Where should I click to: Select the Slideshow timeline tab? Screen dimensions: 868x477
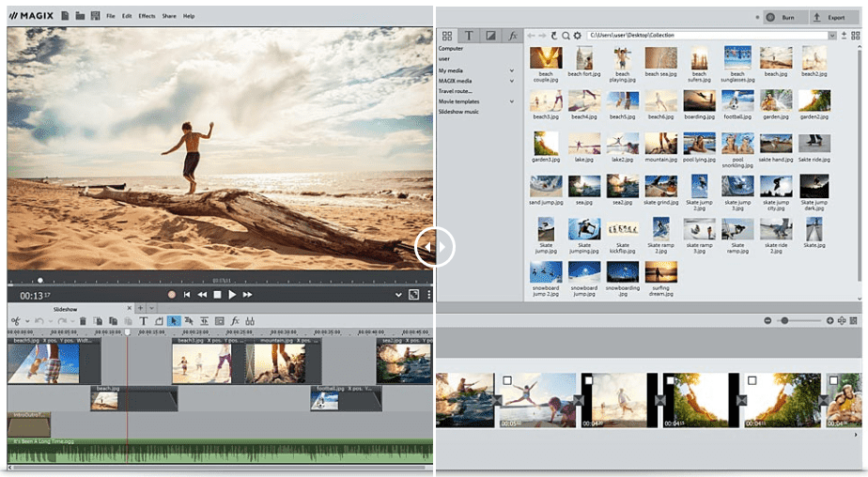[66, 308]
